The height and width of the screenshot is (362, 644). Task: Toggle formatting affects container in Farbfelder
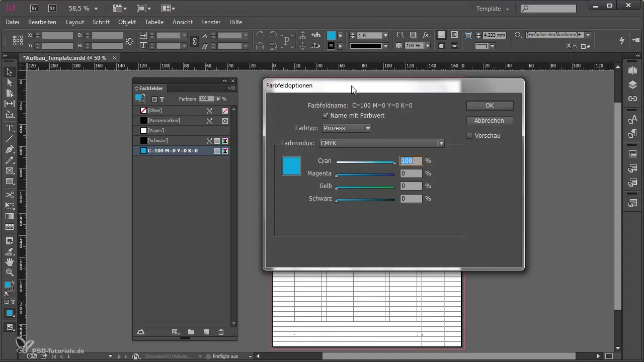pos(154,99)
